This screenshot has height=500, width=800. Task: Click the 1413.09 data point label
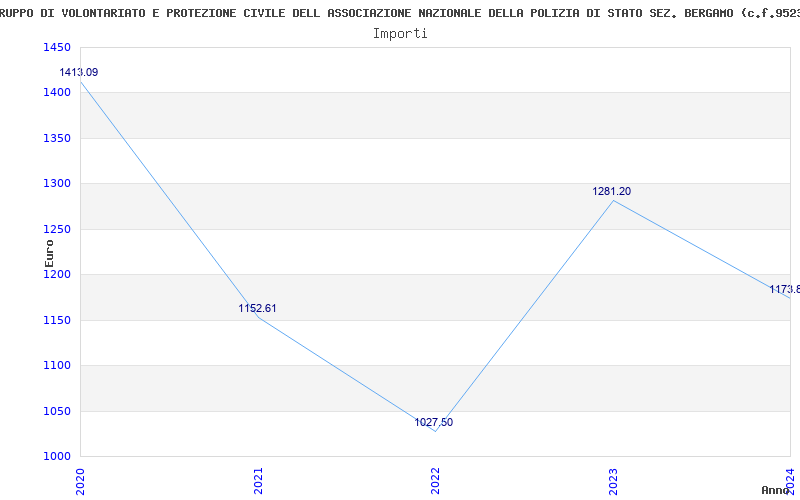point(78,73)
